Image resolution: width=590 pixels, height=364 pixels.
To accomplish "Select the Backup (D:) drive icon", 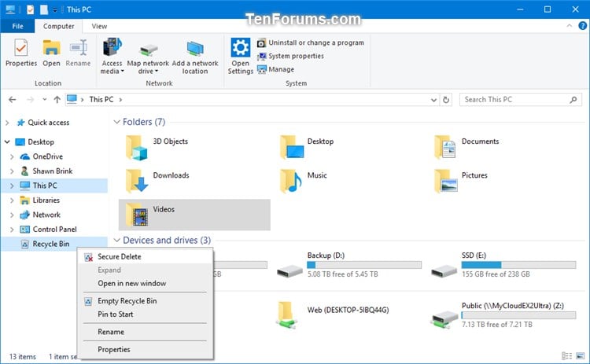I will 289,270.
